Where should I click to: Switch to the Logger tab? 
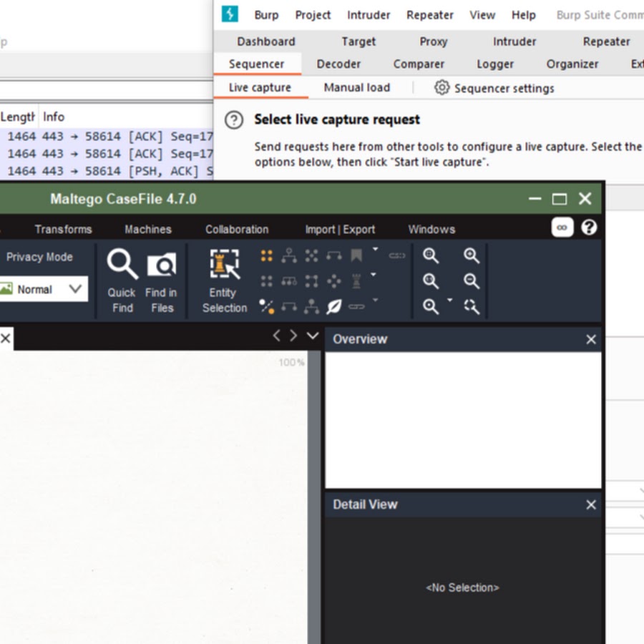[x=495, y=64]
